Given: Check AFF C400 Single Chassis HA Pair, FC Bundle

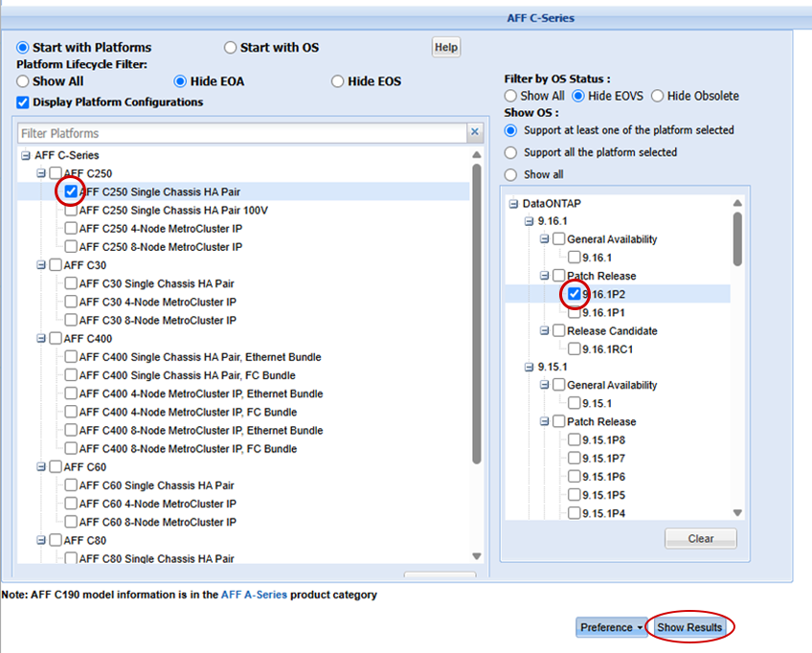Looking at the screenshot, I should 71,375.
